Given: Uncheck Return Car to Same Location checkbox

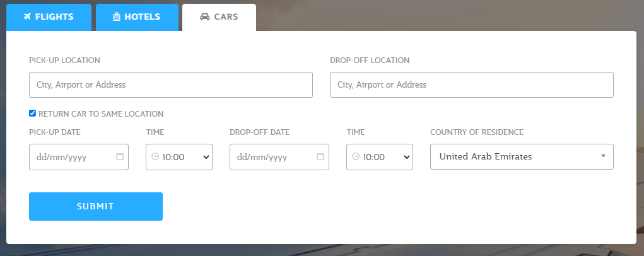Looking at the screenshot, I should pos(32,113).
